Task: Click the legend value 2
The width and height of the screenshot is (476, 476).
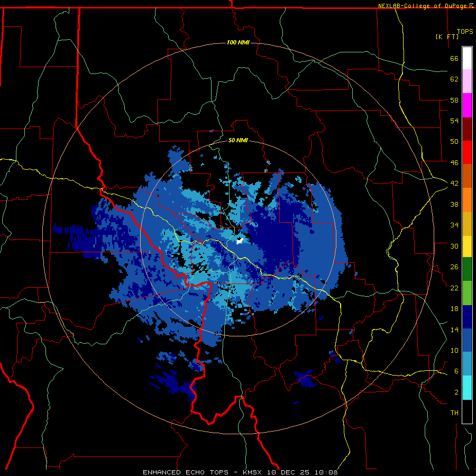Action: (456, 392)
